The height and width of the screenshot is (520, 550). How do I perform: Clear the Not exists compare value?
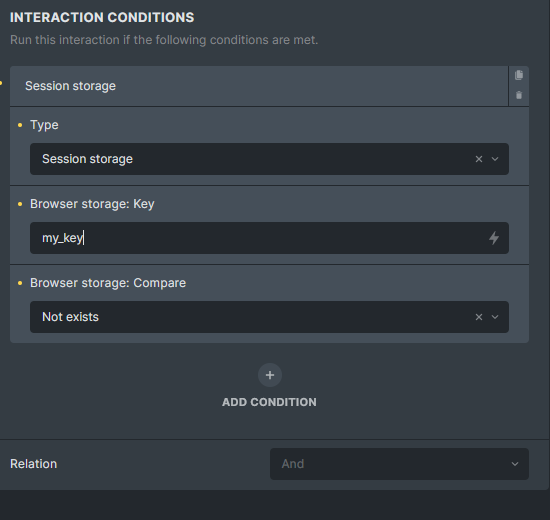(x=479, y=317)
